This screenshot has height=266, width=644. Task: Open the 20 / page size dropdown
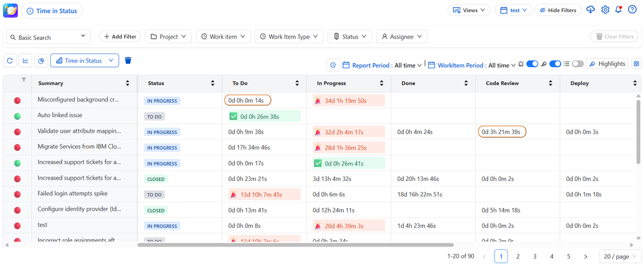[x=620, y=256]
